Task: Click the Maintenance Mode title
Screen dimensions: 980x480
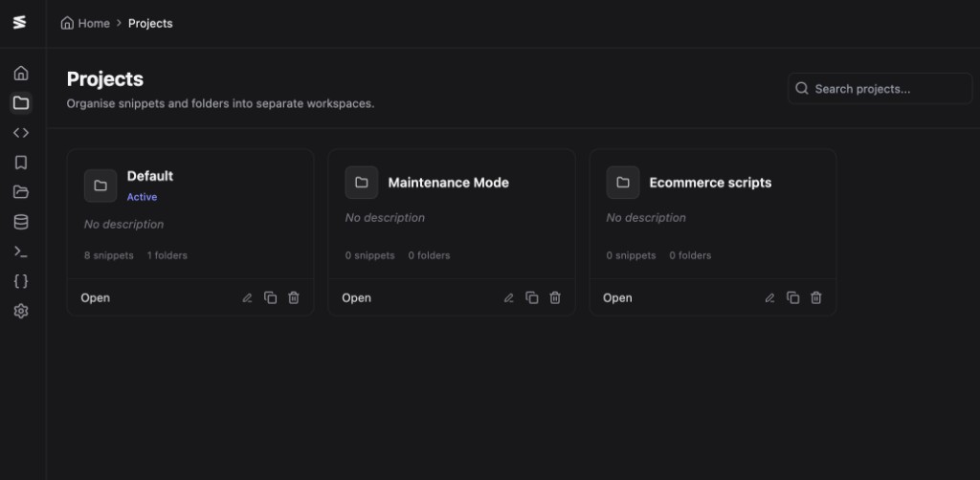Action: (x=448, y=183)
